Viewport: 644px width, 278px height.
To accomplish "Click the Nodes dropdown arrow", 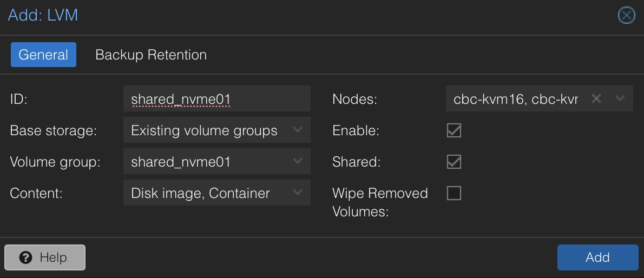I will pos(620,99).
